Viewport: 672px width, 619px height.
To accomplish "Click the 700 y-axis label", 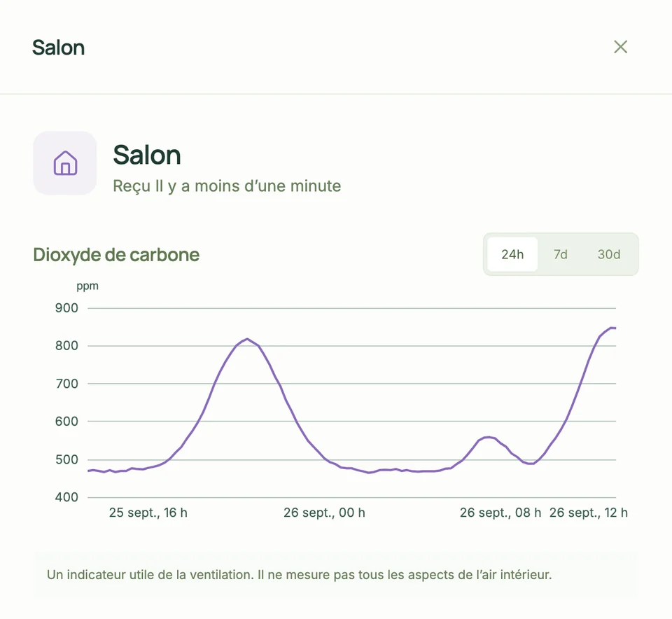I will coord(66,384).
